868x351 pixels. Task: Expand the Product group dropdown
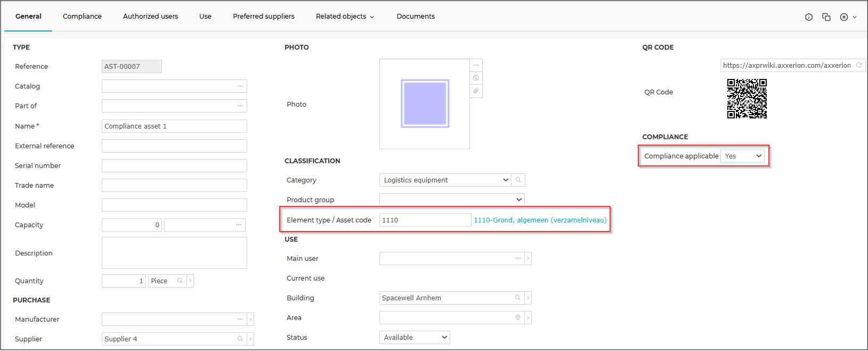click(452, 200)
